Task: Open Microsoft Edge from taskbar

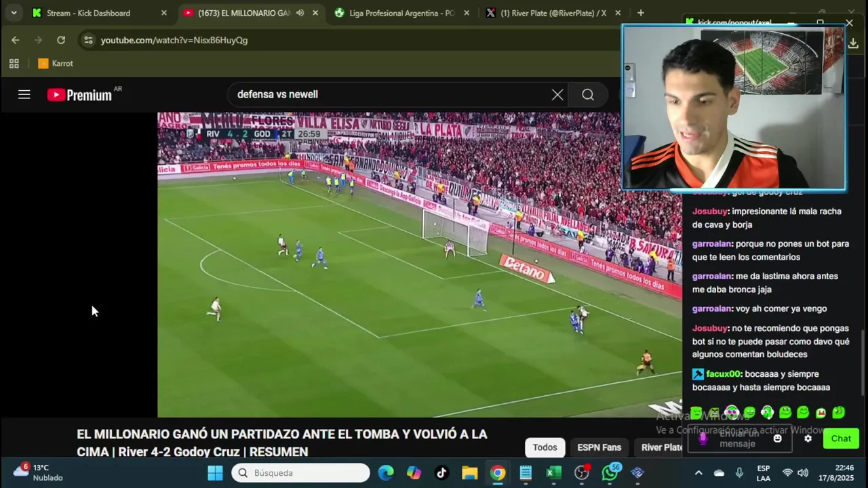Action: coord(386,473)
